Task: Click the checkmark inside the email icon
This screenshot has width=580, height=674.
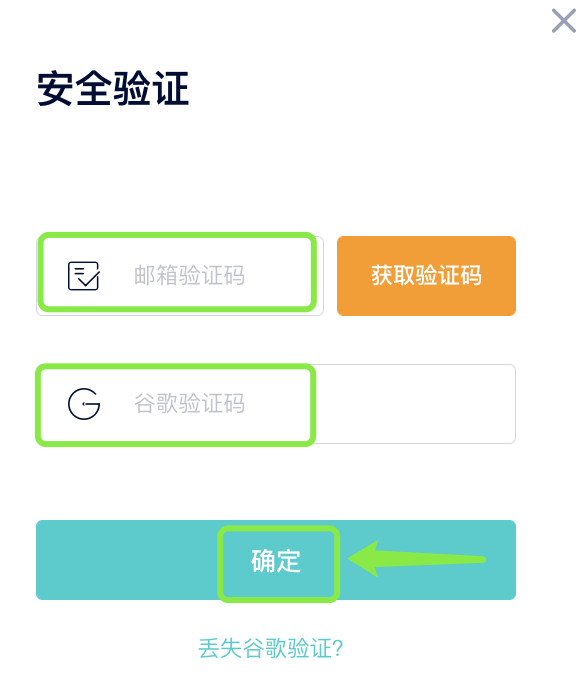Action: click(x=90, y=279)
